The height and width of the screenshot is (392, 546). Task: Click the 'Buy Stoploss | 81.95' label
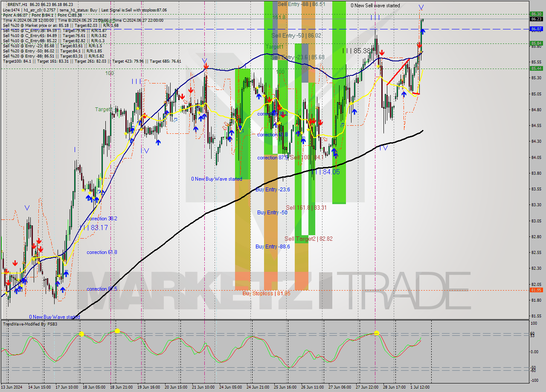(x=267, y=294)
